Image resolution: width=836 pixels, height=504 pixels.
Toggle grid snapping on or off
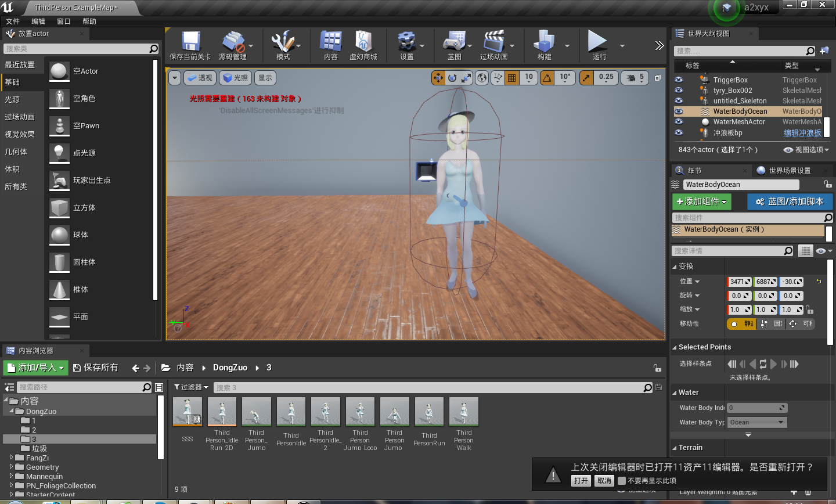512,78
